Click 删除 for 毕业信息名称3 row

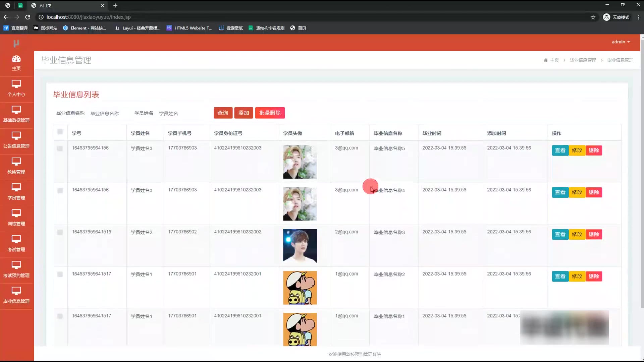(594, 234)
